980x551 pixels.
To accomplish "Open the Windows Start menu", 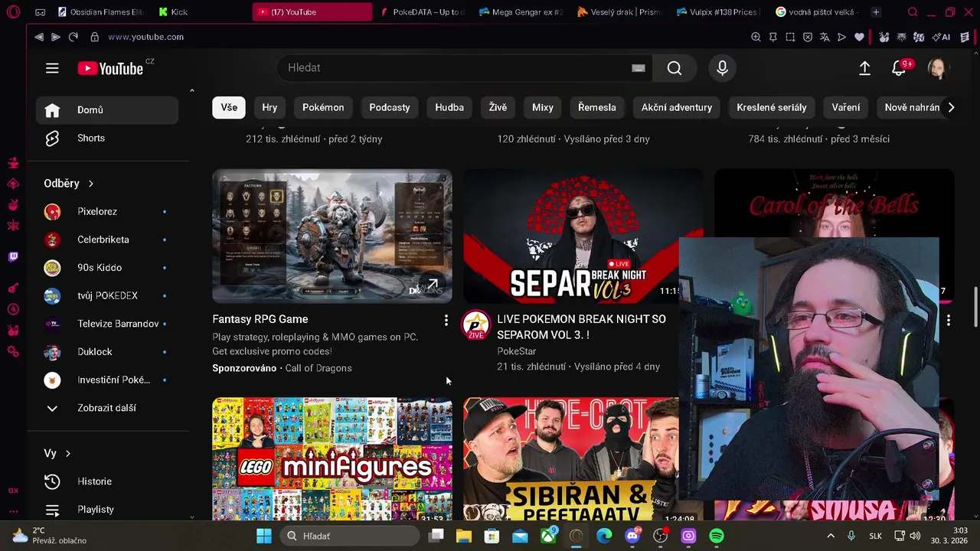I will click(264, 536).
